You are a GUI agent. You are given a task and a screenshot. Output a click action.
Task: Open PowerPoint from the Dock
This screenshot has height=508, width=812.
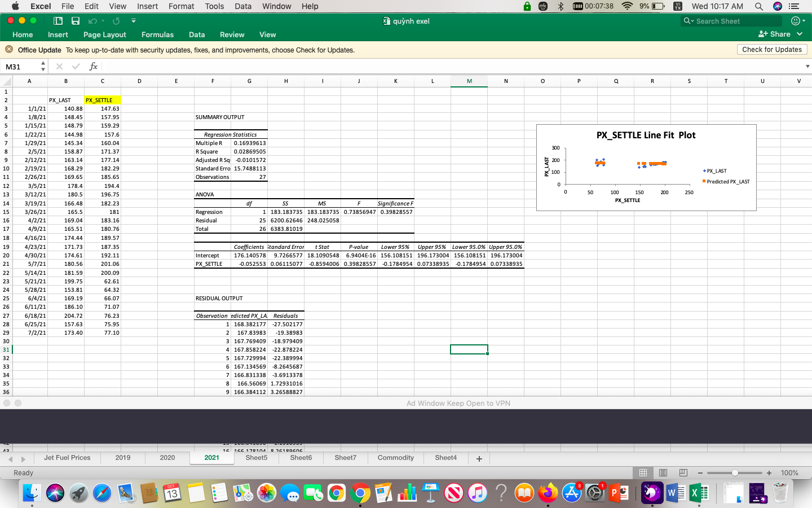click(619, 493)
